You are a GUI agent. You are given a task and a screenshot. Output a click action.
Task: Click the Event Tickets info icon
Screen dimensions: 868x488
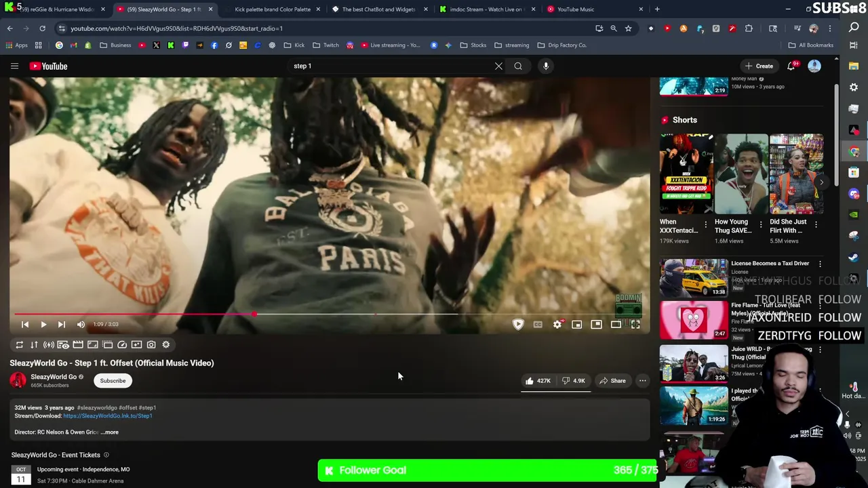106,455
